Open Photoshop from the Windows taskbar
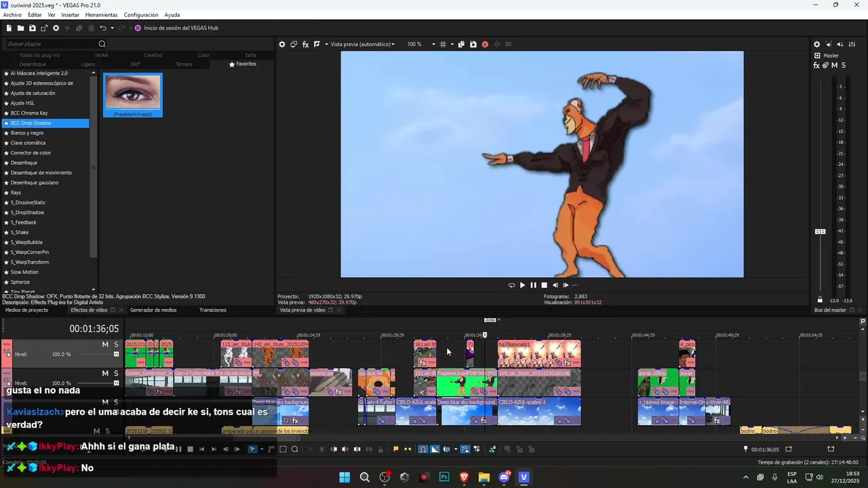Viewport: 868px width, 488px height. (x=444, y=477)
